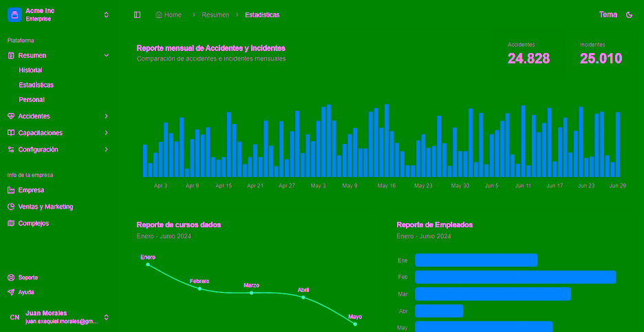Toggle the sidebar panel icon
Image resolution: width=644 pixels, height=332 pixels.
[x=138, y=14]
